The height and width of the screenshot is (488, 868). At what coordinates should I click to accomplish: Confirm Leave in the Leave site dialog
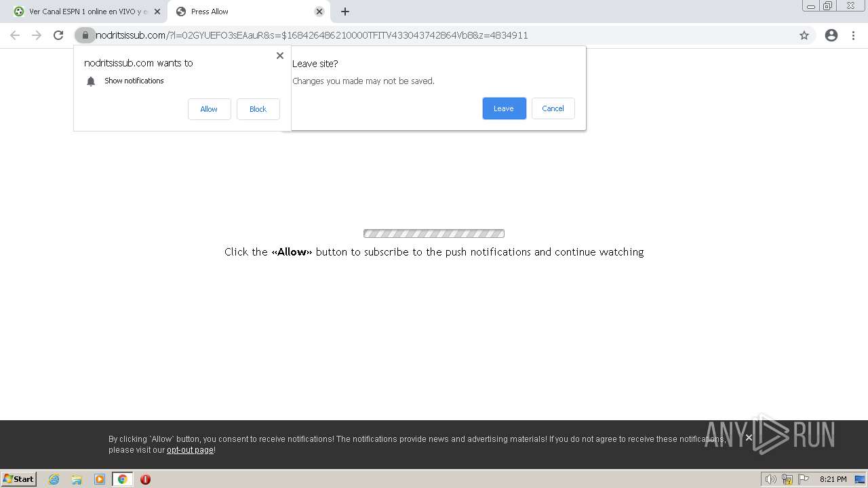(504, 108)
